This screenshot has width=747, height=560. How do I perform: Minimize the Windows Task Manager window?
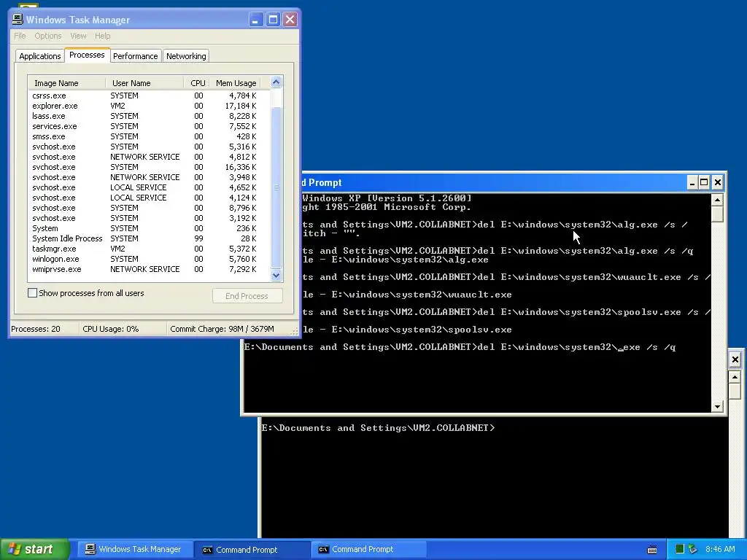coord(256,20)
